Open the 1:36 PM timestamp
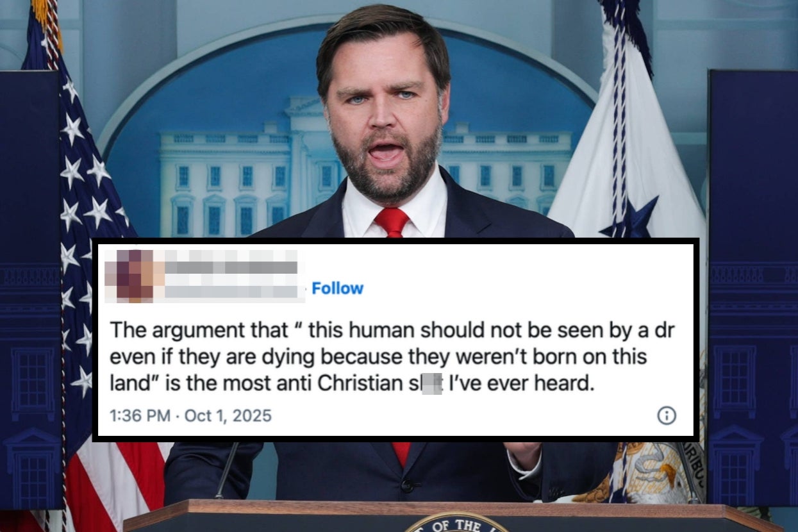 (140, 416)
